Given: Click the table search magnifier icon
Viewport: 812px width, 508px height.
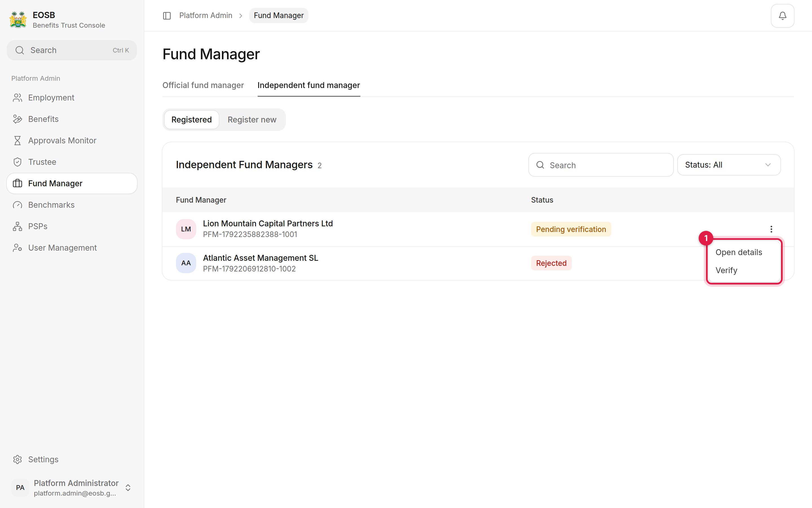Looking at the screenshot, I should point(540,165).
